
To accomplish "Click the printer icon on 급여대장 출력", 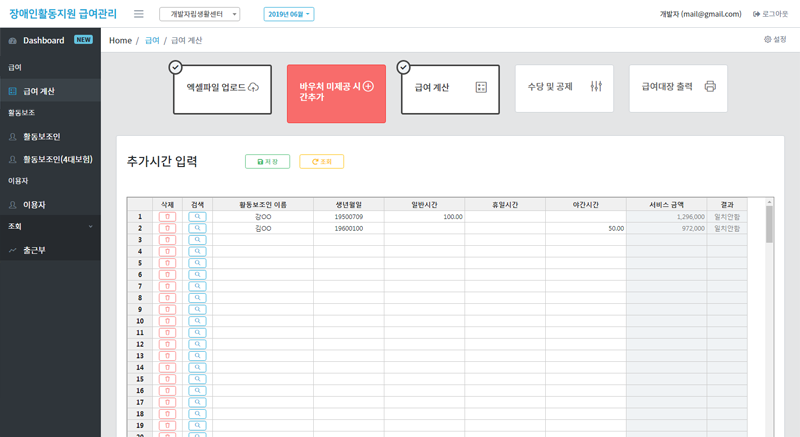I will pos(710,87).
